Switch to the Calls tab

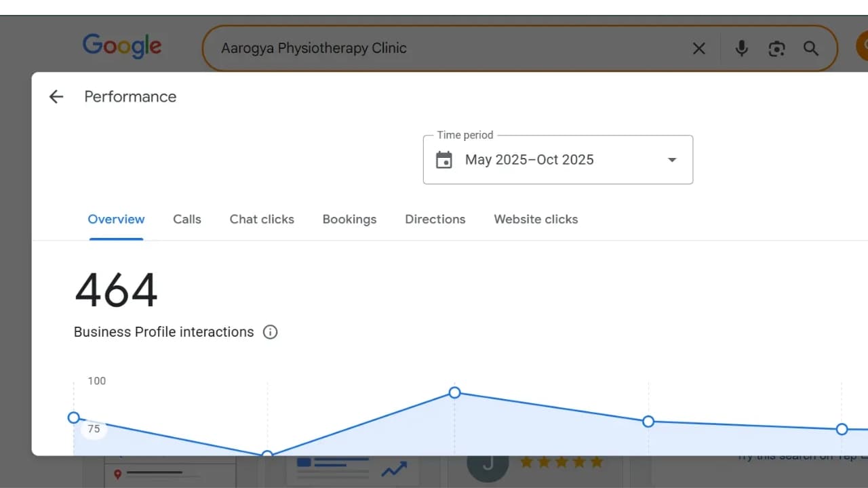(x=186, y=219)
